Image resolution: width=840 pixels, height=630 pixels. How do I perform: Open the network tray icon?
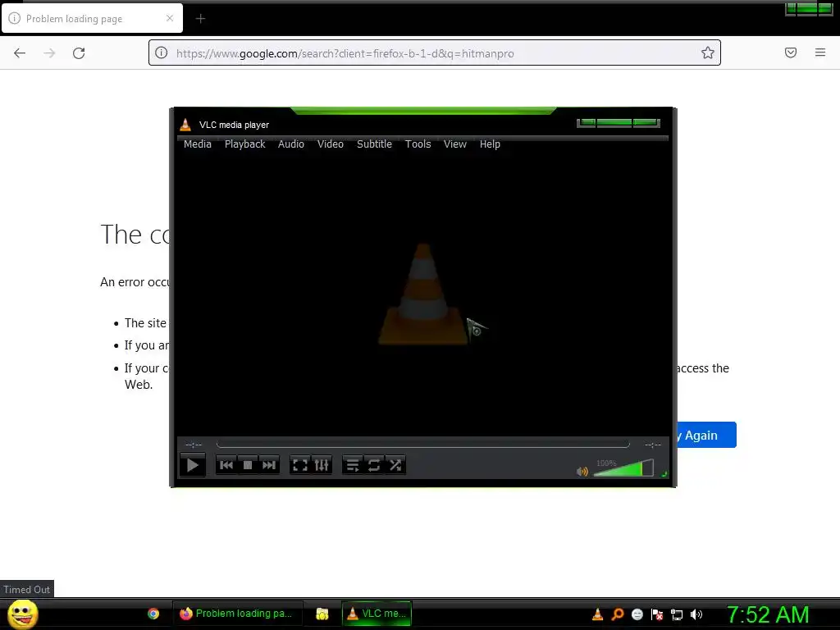click(677, 614)
